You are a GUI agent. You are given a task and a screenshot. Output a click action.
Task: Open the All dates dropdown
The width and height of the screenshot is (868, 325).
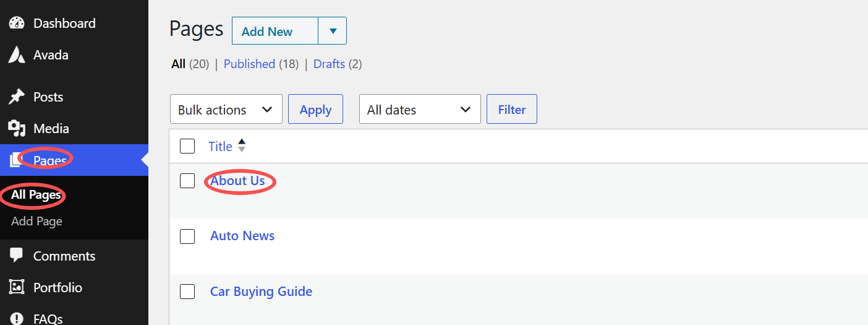pos(420,109)
